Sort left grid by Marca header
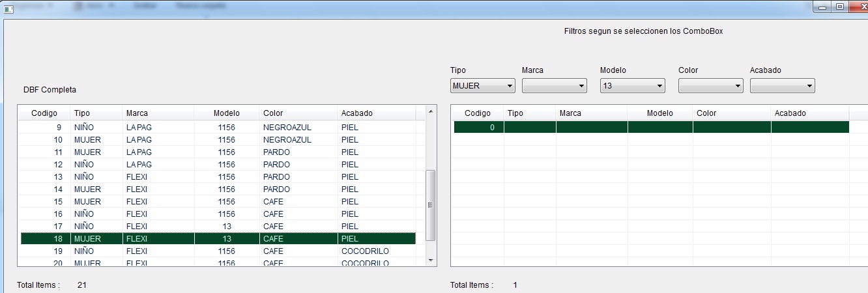Image resolution: width=868 pixels, height=293 pixels. tap(158, 113)
